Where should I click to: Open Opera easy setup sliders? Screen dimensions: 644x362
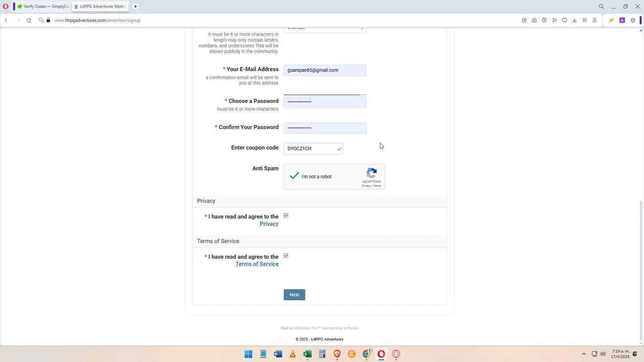coord(584,20)
